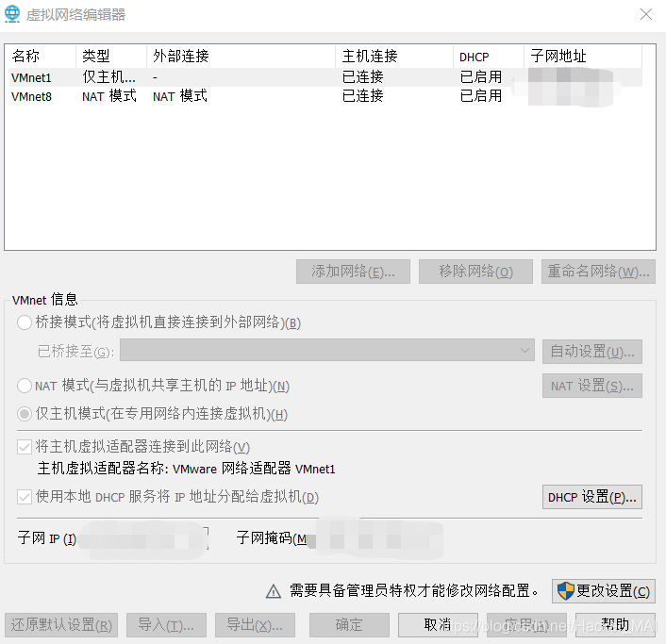Toggle 使用本地 DHCP 服务 checkbox

(25, 496)
